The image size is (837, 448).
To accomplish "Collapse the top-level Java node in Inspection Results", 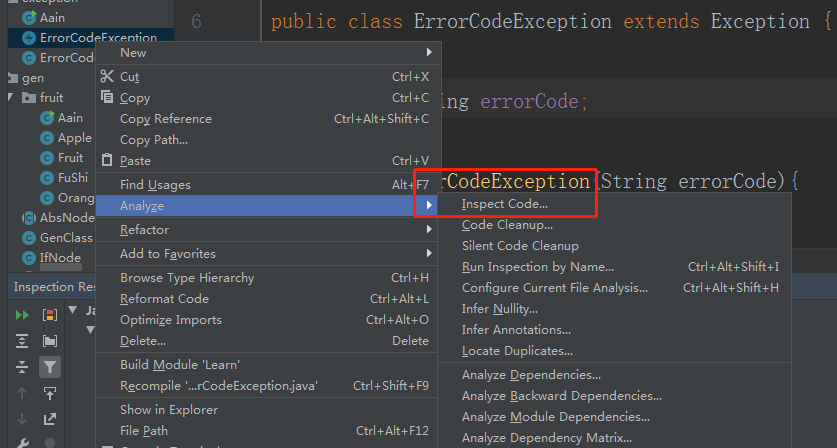I will tap(74, 311).
